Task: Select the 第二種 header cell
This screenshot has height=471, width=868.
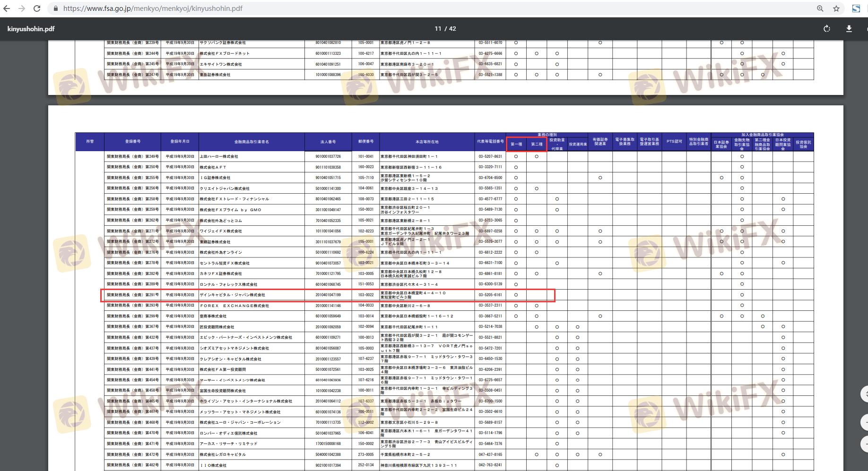Action: point(537,144)
